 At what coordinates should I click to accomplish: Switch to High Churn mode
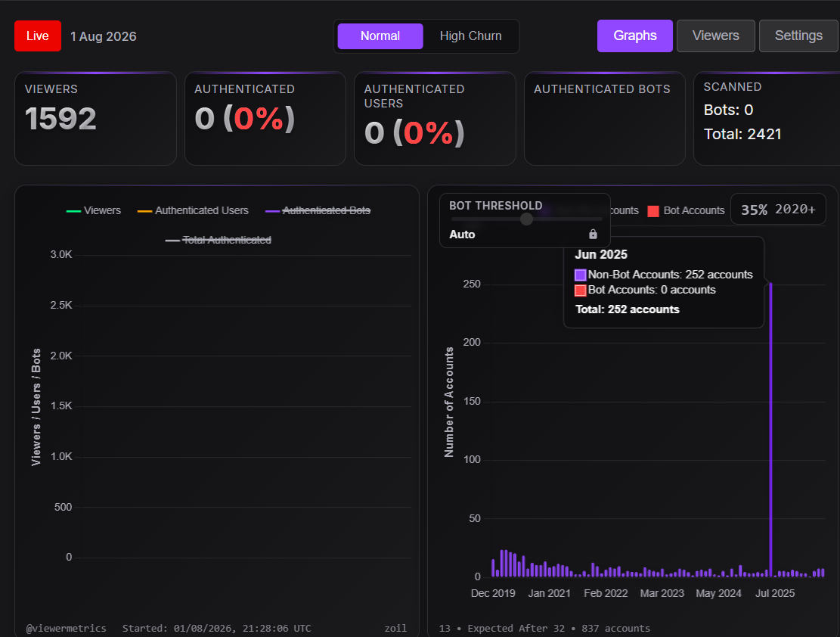point(470,36)
